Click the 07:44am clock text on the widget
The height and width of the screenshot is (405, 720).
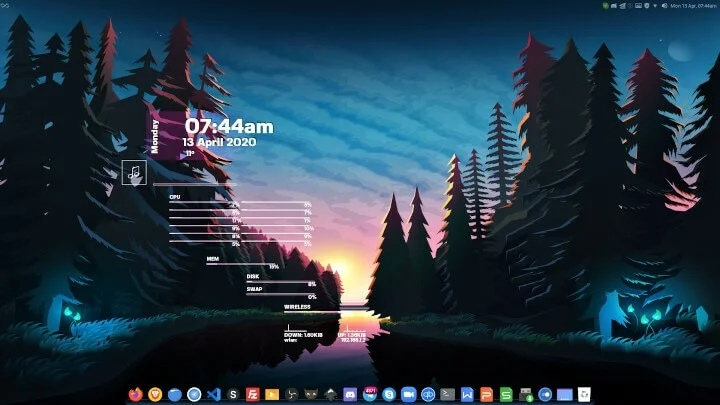pos(229,126)
